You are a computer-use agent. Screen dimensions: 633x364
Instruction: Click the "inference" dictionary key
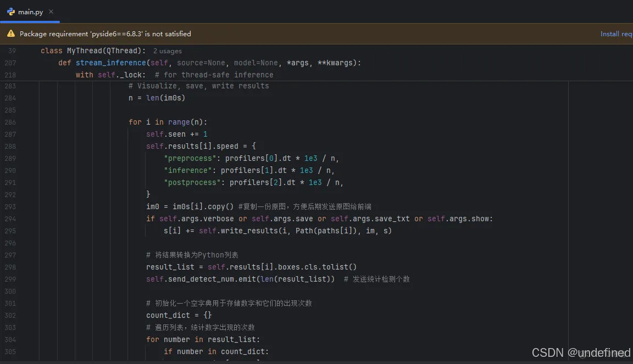[x=188, y=170]
